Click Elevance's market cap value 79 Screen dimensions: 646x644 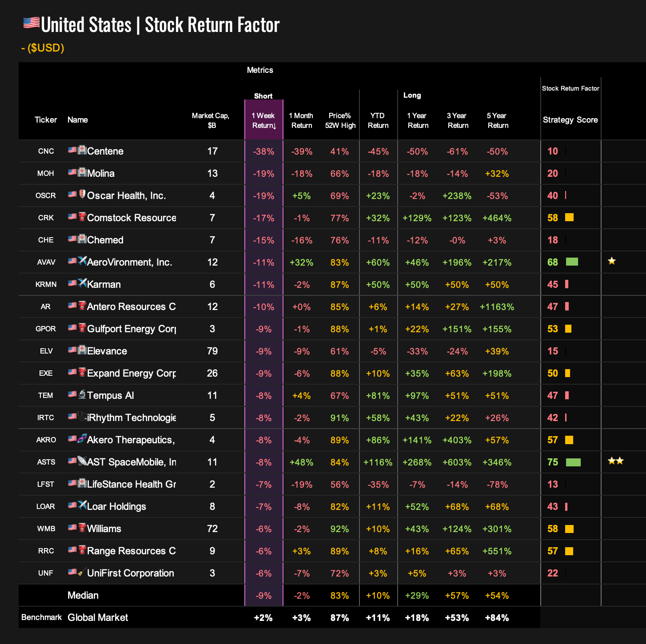[212, 351]
